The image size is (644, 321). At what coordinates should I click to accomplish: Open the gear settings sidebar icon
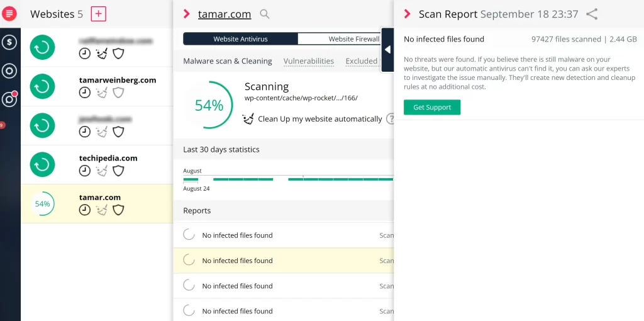click(x=9, y=70)
